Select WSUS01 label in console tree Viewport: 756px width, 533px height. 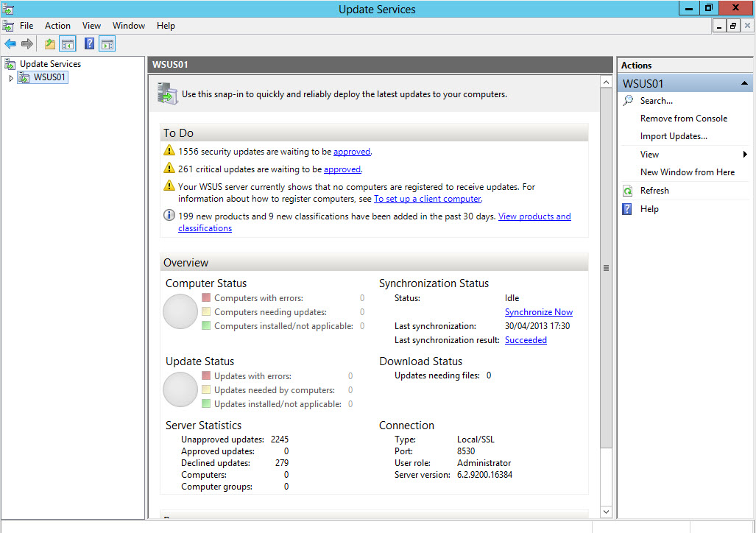click(49, 77)
